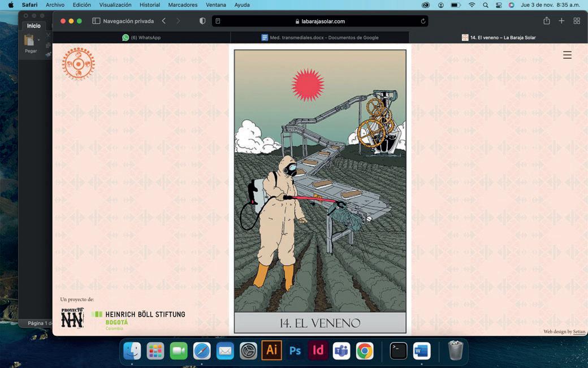Open Mail from the Dock
The height and width of the screenshot is (368, 588).
pos(225,351)
